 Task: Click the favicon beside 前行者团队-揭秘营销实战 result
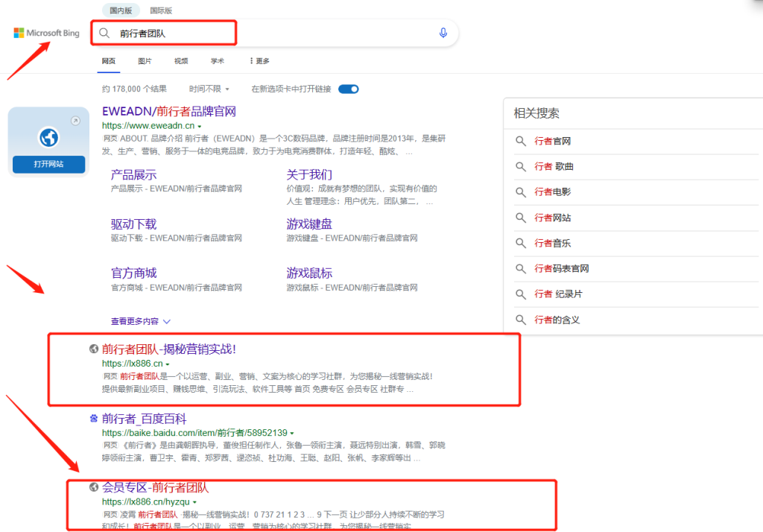click(x=92, y=348)
